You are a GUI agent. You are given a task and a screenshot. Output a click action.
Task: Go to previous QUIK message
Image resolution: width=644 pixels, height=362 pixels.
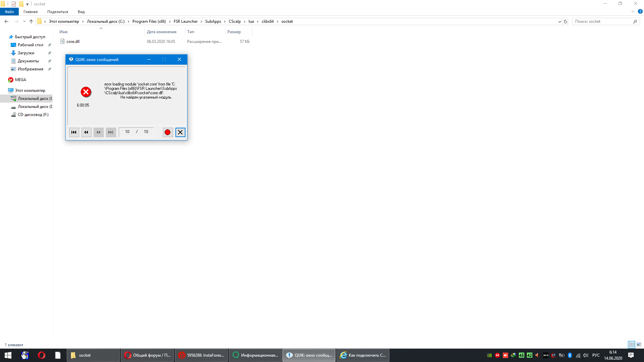(x=86, y=132)
